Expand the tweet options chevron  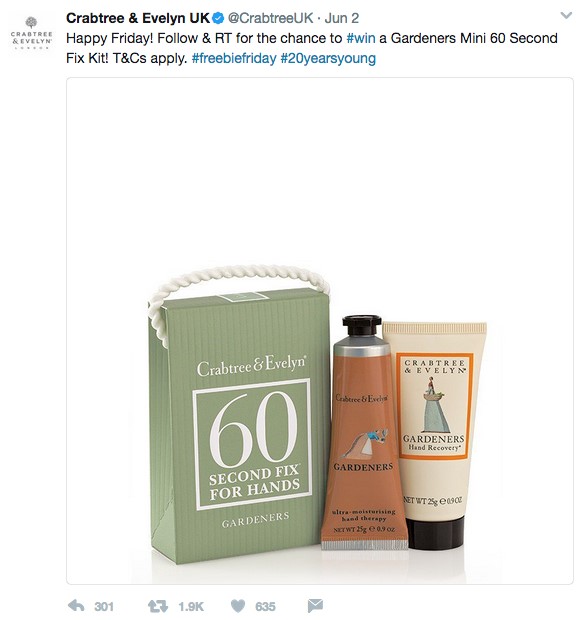[x=566, y=16]
